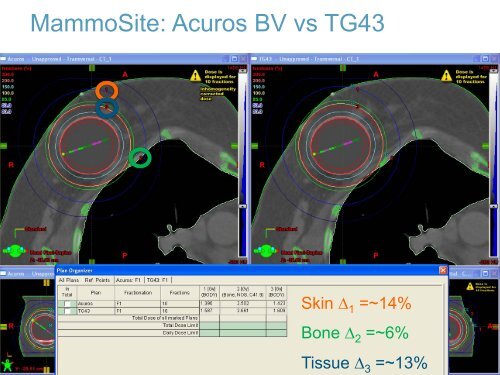Maximize the Acuros transversal view window
The width and height of the screenshot is (500, 375).
point(234,59)
